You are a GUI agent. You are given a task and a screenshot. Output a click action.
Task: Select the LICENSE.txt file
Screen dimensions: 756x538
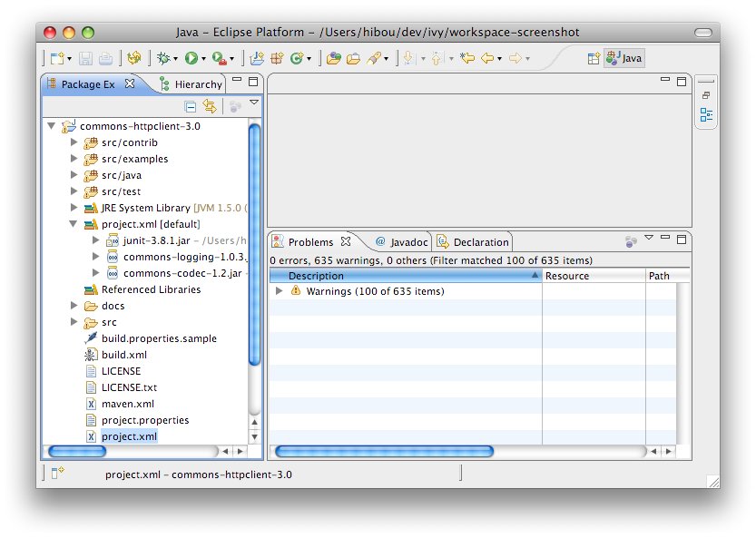pos(129,387)
